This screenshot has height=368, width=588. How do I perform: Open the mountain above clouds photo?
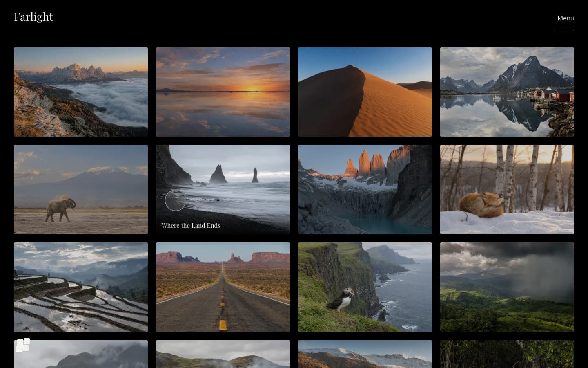click(81, 92)
